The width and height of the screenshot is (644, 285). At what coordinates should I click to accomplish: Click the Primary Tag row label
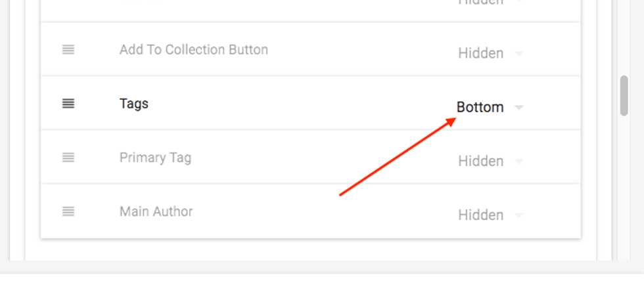pyautogui.click(x=155, y=158)
